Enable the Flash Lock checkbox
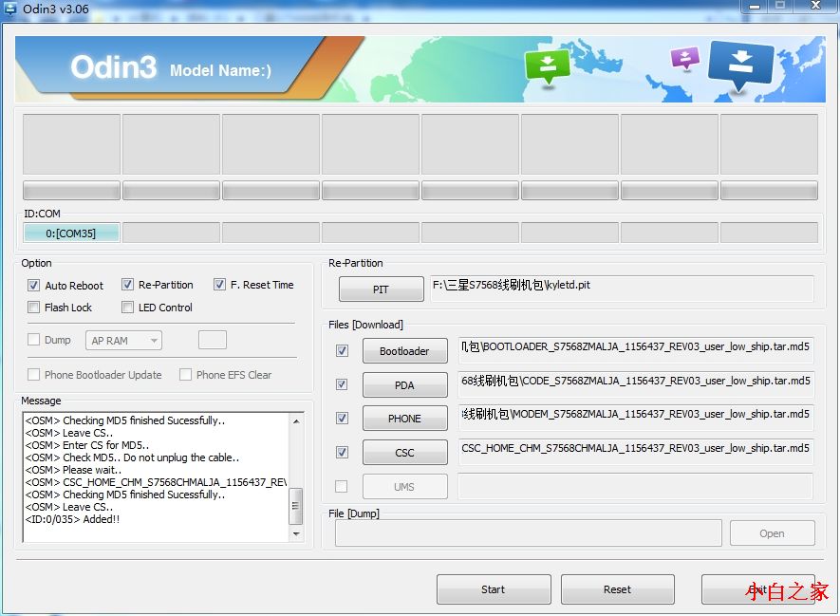Screen dimensions: 840x616 point(34,307)
